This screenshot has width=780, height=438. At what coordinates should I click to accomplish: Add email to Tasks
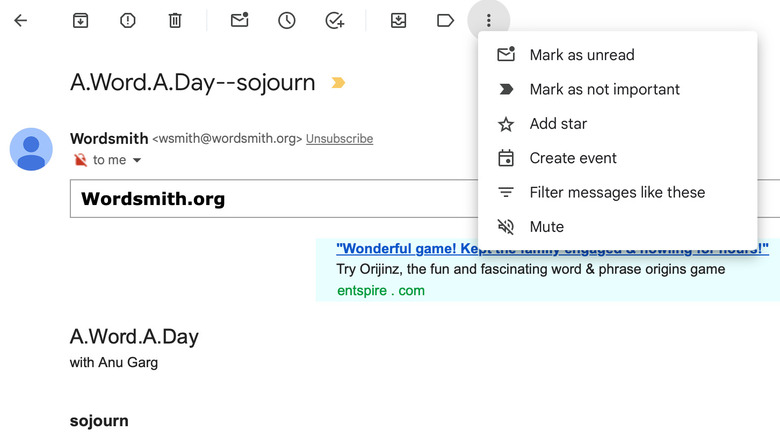[x=335, y=20]
